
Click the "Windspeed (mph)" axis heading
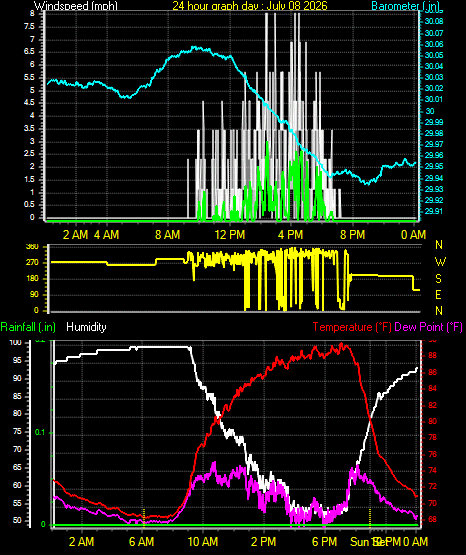(x=76, y=6)
